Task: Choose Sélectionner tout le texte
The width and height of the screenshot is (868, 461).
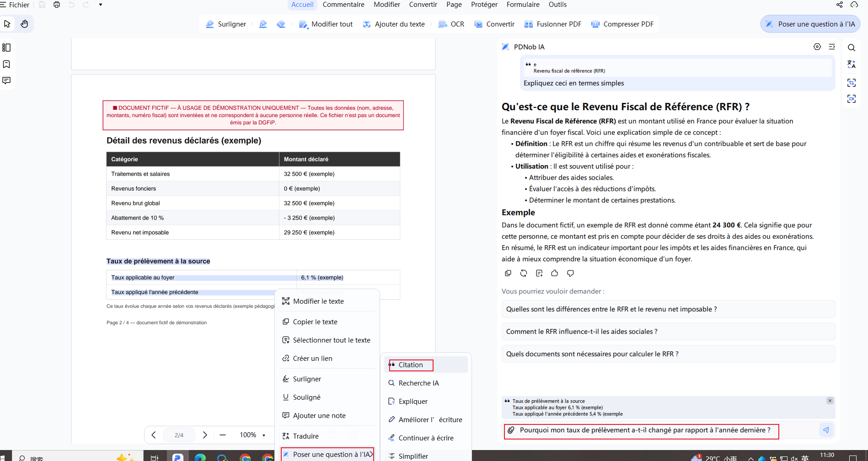Action: [327, 340]
